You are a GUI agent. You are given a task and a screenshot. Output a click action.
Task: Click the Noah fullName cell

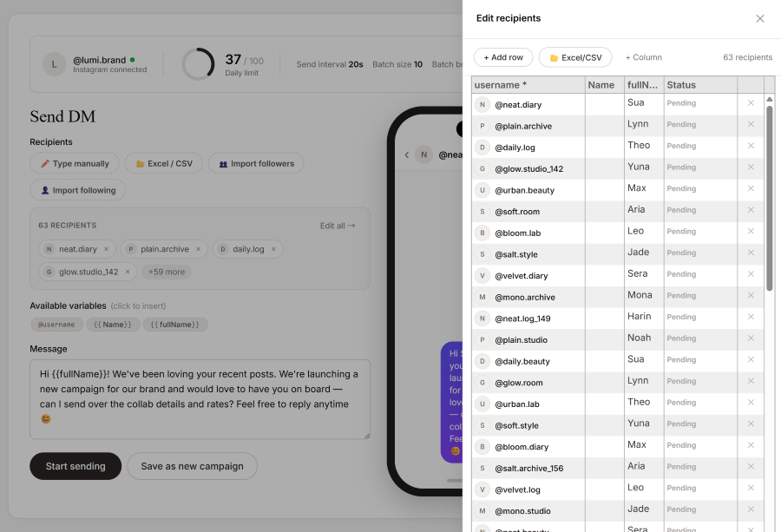[x=644, y=340]
